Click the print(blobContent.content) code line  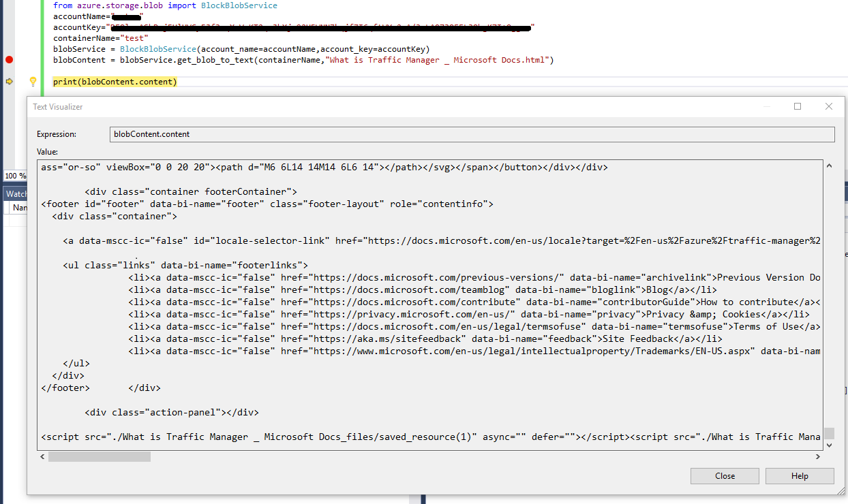click(115, 82)
